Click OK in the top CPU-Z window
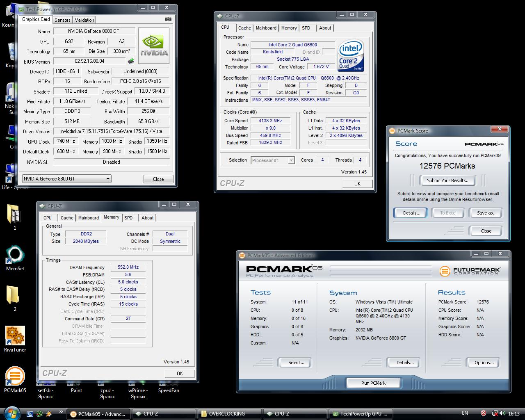 (357, 183)
